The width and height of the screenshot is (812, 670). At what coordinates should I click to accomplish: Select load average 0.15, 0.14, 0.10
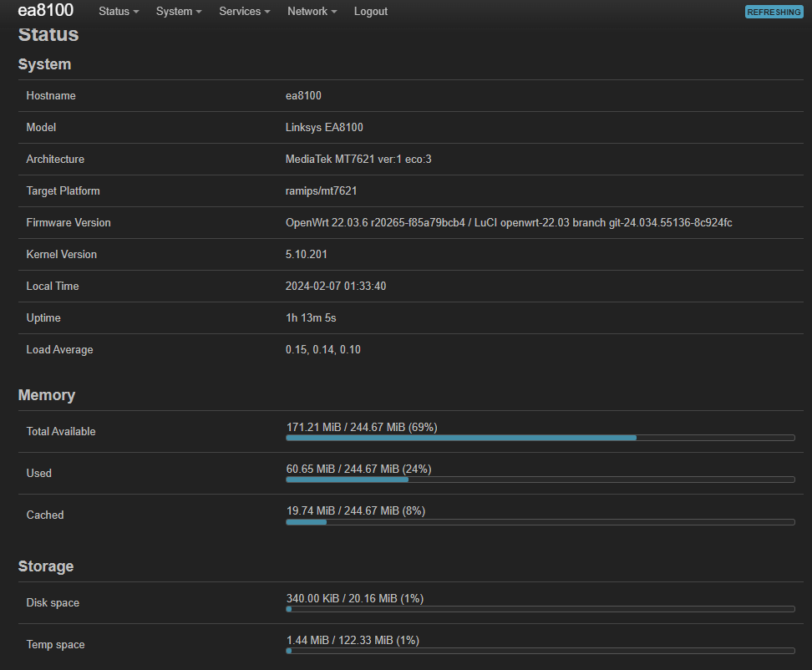(322, 349)
